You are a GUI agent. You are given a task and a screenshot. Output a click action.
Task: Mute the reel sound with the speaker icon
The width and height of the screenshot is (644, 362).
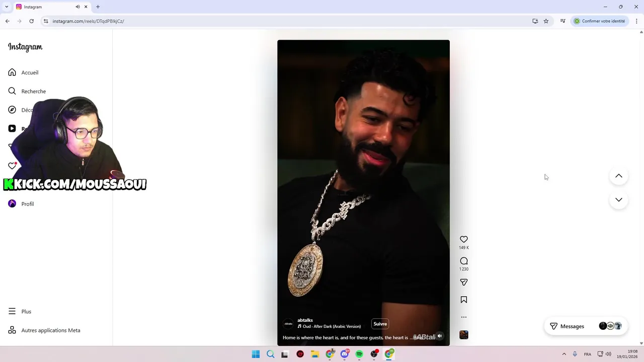tap(440, 336)
